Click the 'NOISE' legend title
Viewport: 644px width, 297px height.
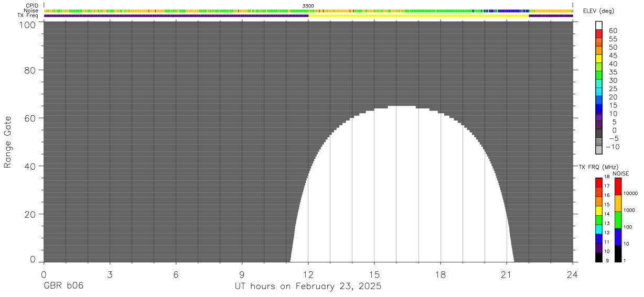pyautogui.click(x=621, y=173)
